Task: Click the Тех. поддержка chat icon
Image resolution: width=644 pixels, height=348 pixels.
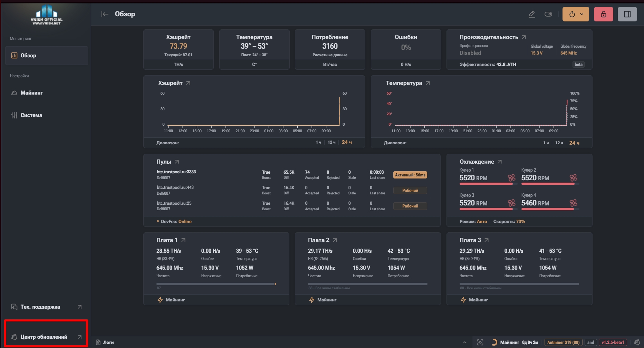Action: (x=14, y=307)
